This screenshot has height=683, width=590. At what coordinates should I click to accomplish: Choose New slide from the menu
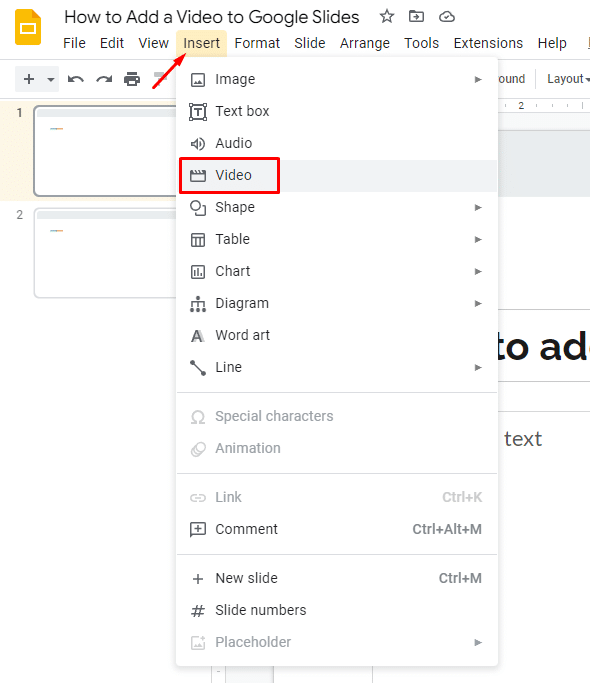coord(336,578)
